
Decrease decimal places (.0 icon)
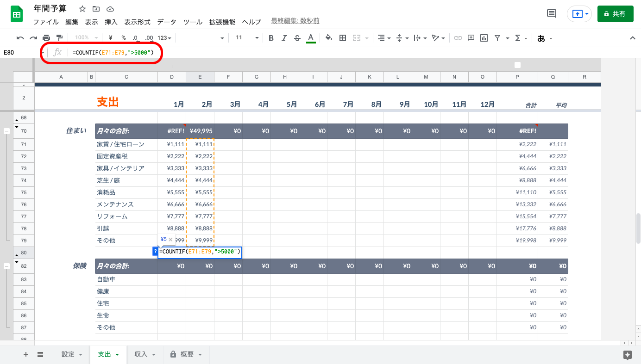[x=135, y=38]
